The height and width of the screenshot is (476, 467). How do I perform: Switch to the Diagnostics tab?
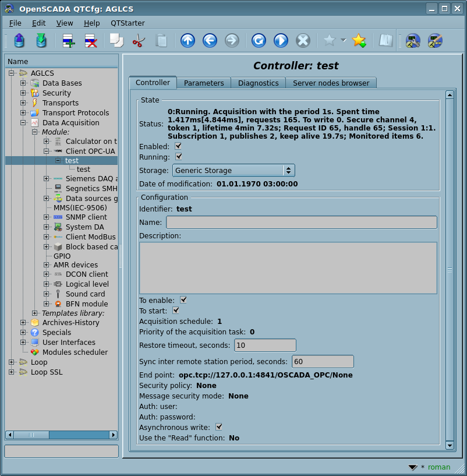pos(258,83)
